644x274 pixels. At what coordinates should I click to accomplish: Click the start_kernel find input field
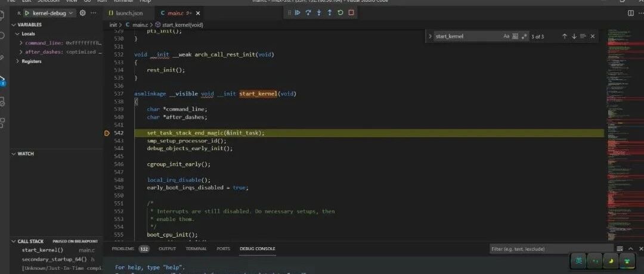pos(467,36)
